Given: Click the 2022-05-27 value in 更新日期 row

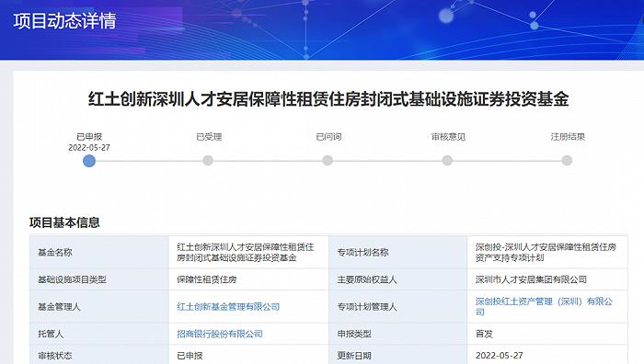Looking at the screenshot, I should click(x=499, y=356).
